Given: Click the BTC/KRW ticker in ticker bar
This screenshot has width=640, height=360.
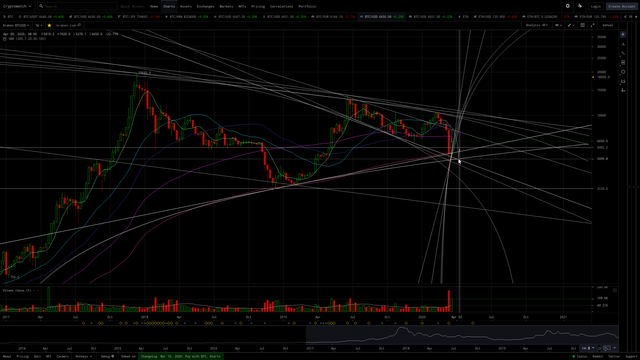Looking at the screenshot, I should click(187, 17).
